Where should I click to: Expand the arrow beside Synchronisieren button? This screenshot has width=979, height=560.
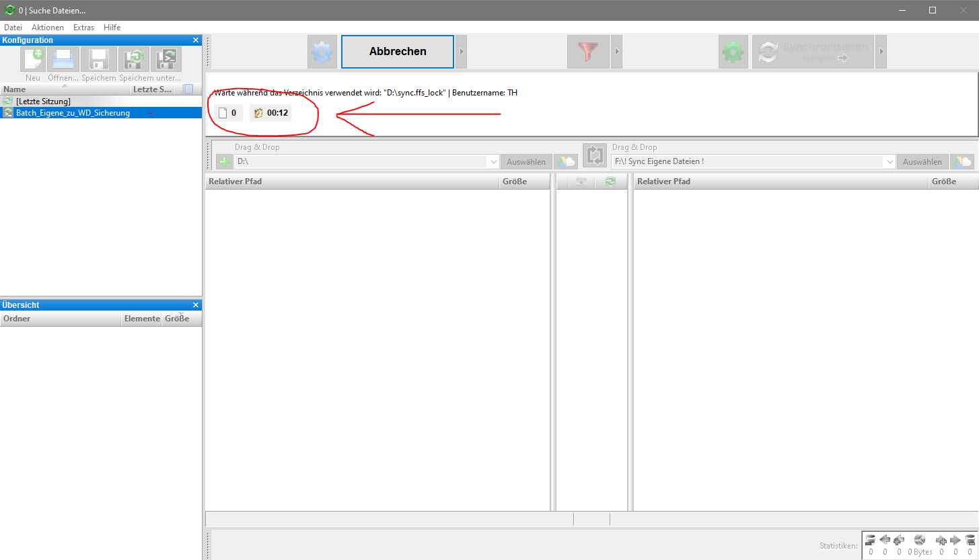tap(881, 52)
